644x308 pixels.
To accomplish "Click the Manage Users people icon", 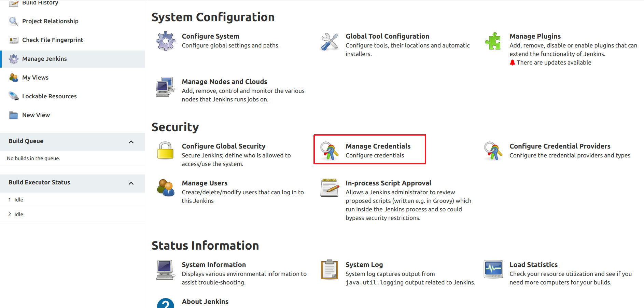I will (x=166, y=187).
